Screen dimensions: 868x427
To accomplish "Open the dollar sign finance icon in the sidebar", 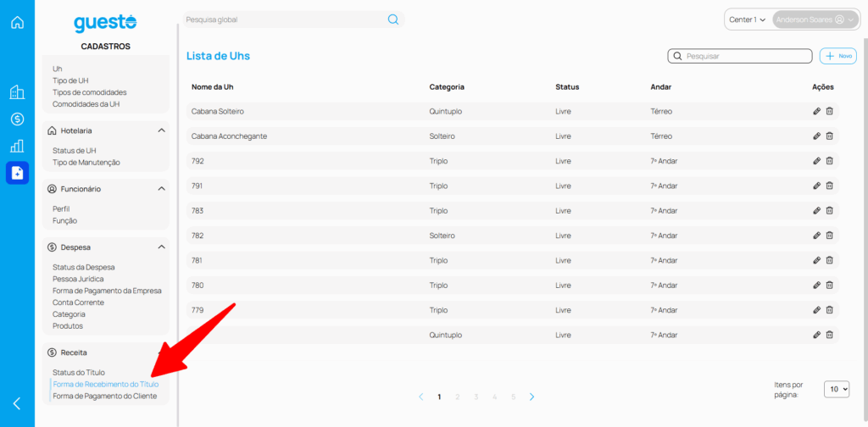I will (17, 119).
